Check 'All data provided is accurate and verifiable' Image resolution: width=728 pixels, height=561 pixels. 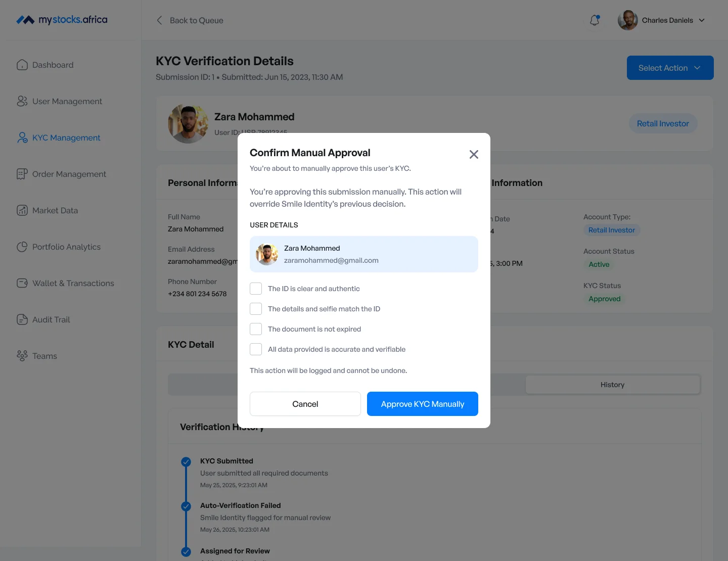256,349
